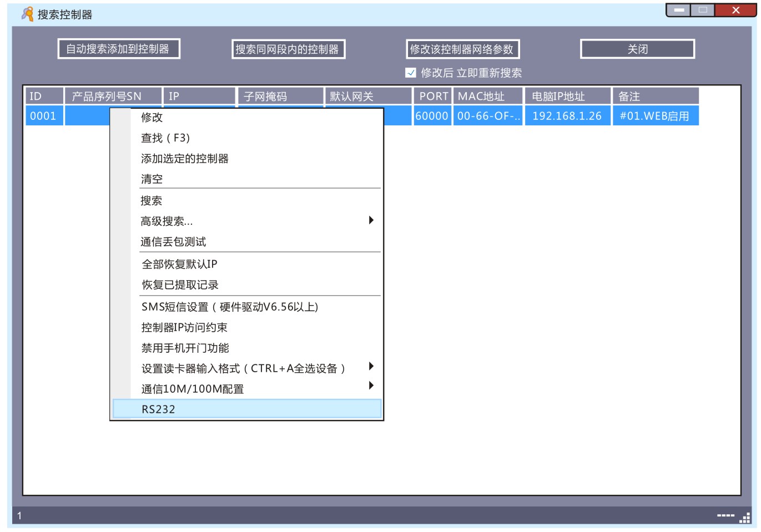This screenshot has width=761, height=532.
Task: Expand the 高级搜索 submenu
Action: (x=372, y=220)
